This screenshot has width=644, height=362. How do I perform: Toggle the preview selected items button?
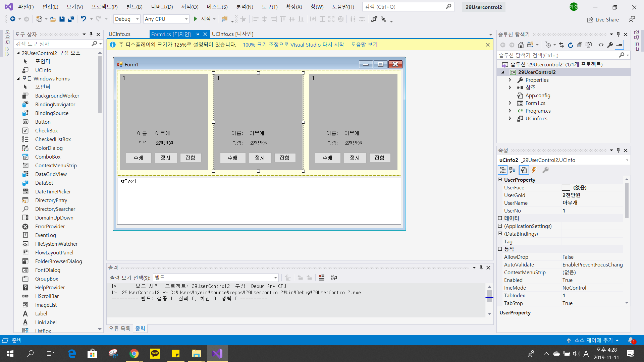coord(619,45)
